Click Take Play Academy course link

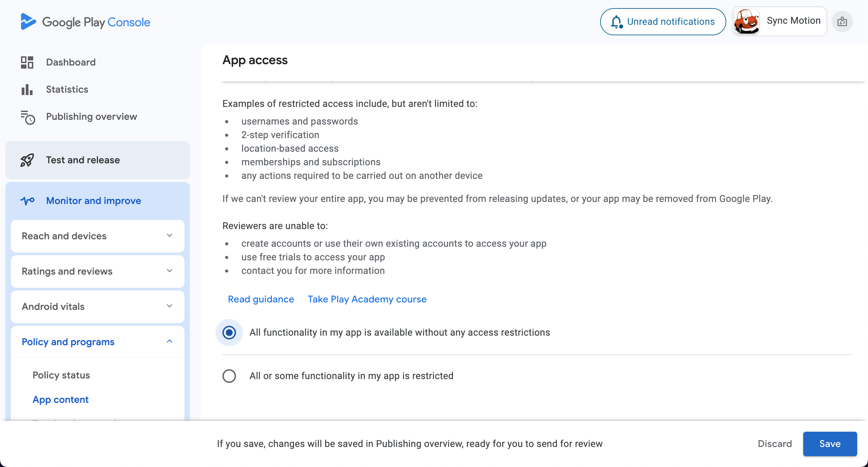coord(367,299)
